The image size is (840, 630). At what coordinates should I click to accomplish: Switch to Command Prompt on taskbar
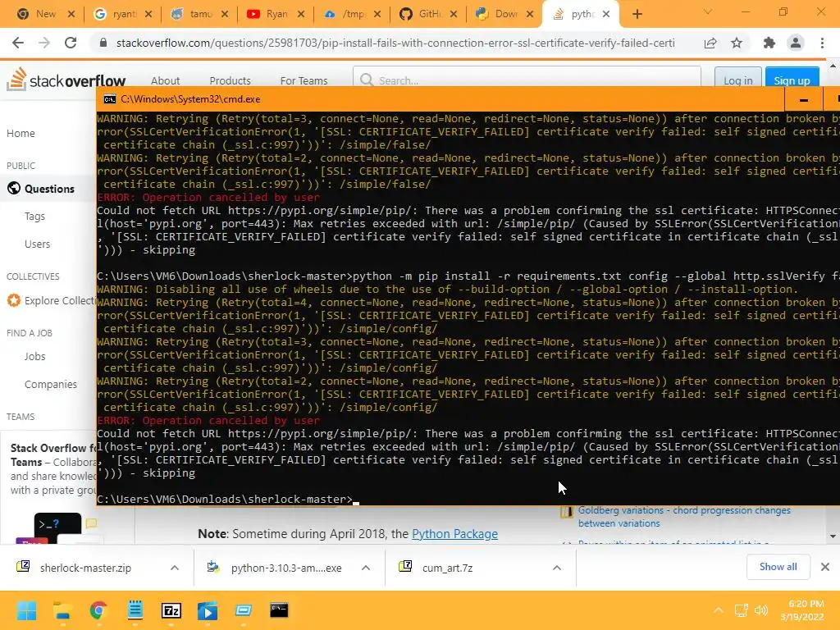279,610
